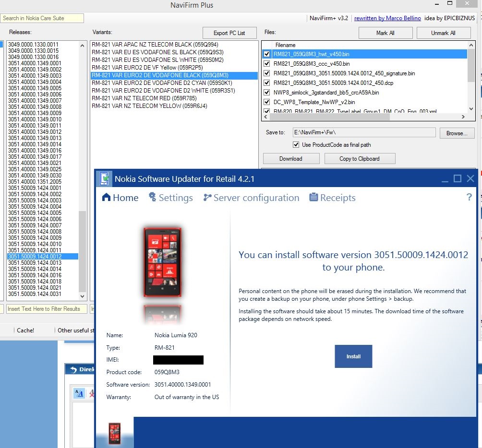The width and height of the screenshot is (482, 448).
Task: Select release 3051.50009.1424.0001
Action: [x=43, y=188]
